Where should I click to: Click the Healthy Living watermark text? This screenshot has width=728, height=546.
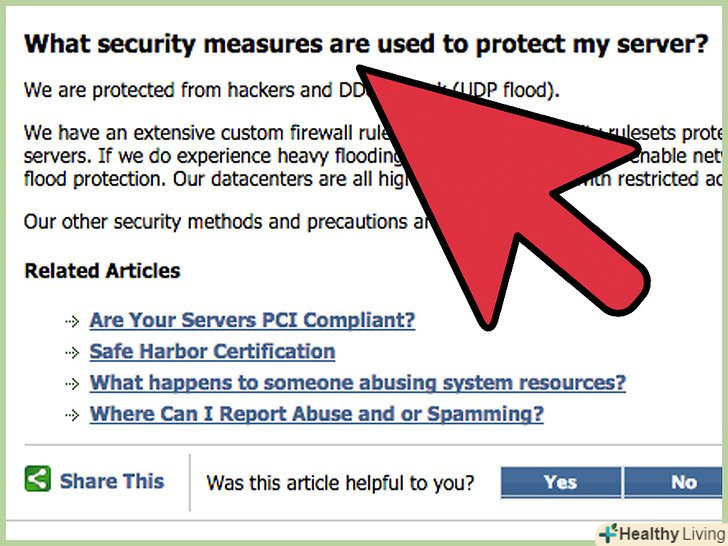click(673, 533)
